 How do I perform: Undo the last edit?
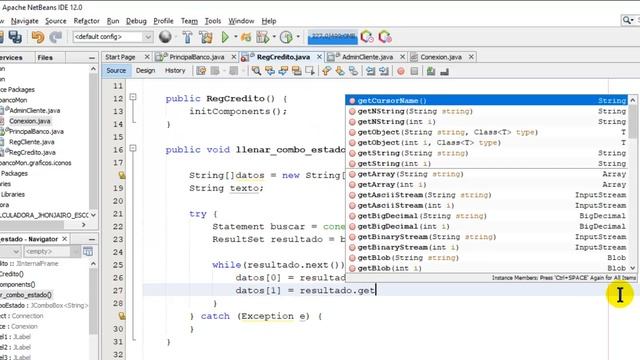(38, 37)
